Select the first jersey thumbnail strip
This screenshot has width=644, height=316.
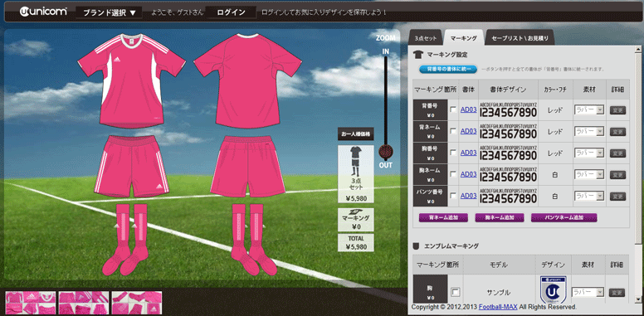[31, 303]
